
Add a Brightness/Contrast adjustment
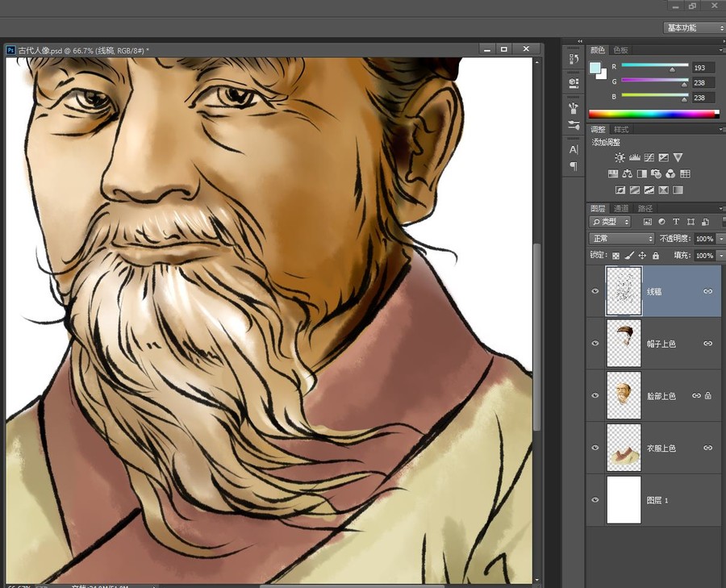pos(620,157)
